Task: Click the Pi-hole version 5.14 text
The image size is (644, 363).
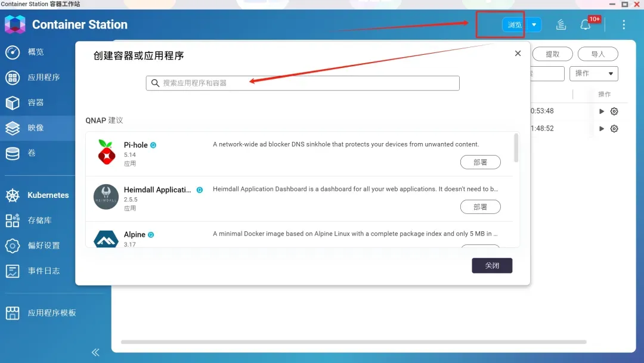Action: pyautogui.click(x=130, y=155)
